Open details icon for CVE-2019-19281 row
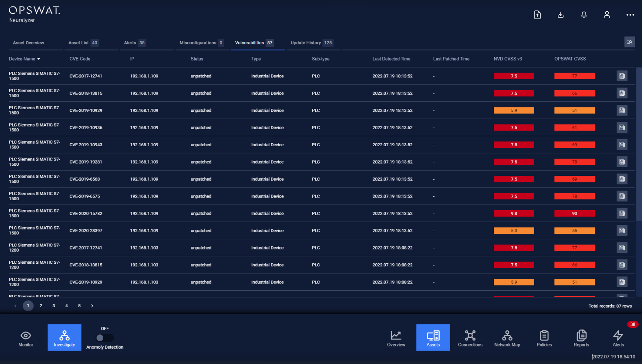The width and height of the screenshot is (642, 364). pos(622,162)
